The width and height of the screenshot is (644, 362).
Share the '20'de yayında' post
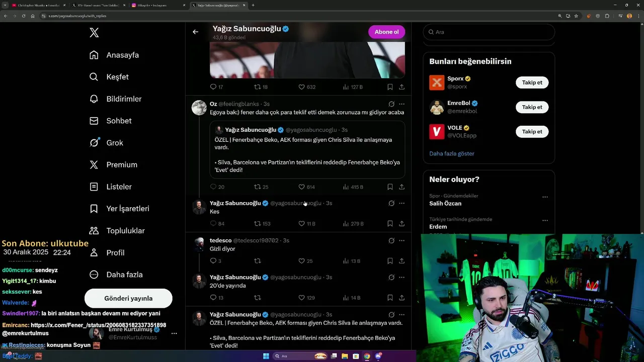[x=401, y=298]
